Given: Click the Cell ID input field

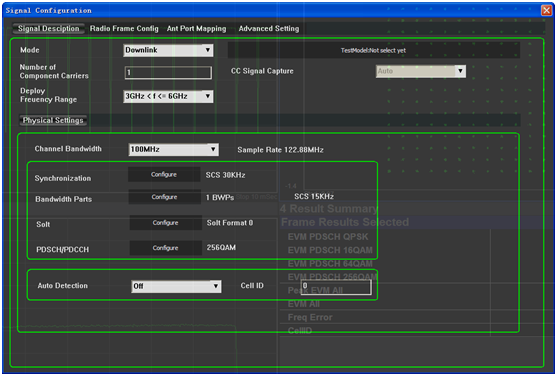Looking at the screenshot, I should [336, 287].
